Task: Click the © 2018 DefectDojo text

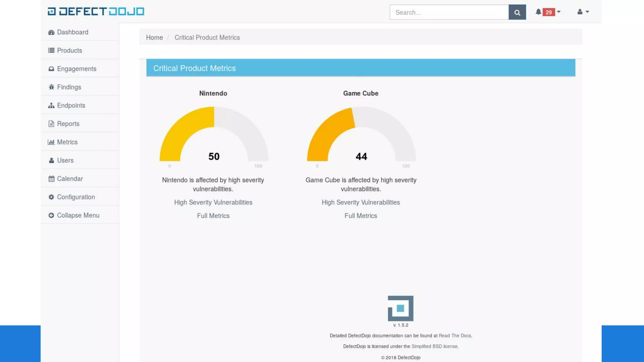Action: tap(401, 358)
